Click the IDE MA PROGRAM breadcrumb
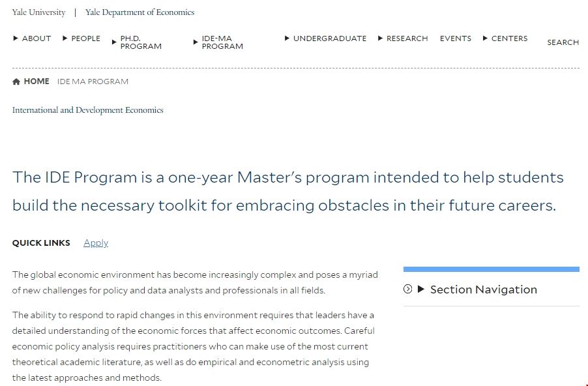Viewport: 588px width, 386px height. click(x=93, y=82)
